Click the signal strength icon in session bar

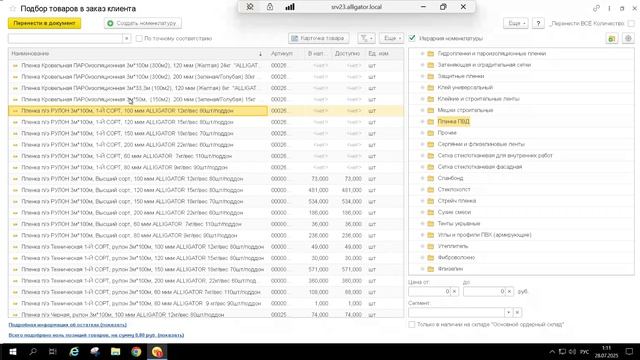(290, 7)
